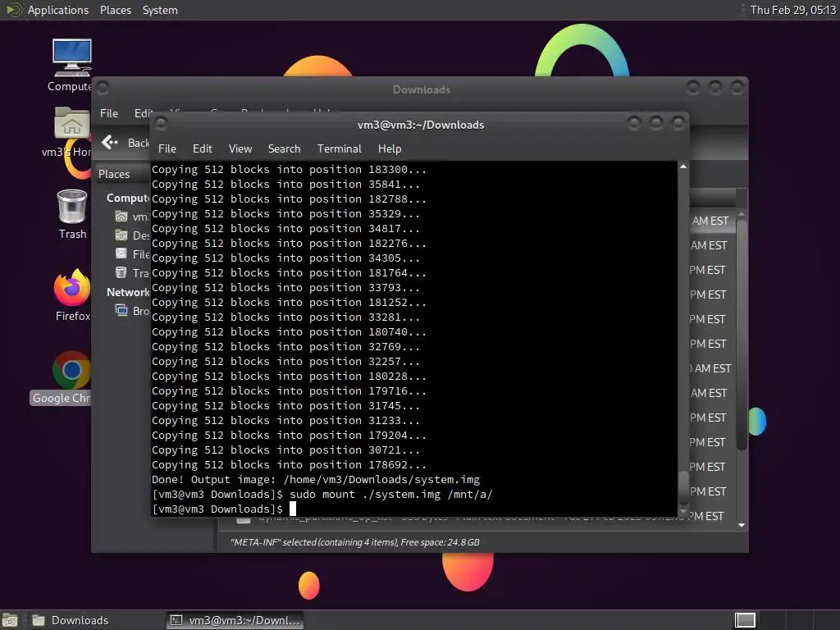
Task: Click the terminal vertical scrollbar thumb
Action: pos(683,487)
